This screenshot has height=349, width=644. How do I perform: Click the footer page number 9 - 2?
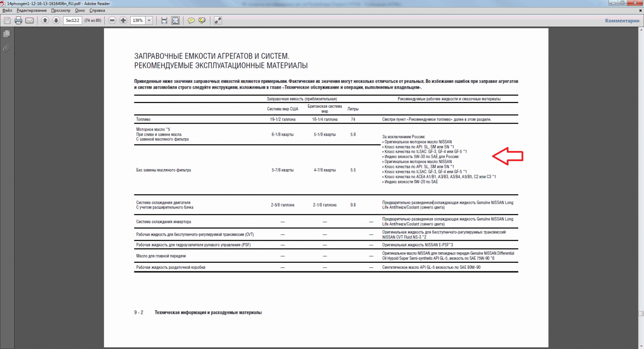coord(139,313)
